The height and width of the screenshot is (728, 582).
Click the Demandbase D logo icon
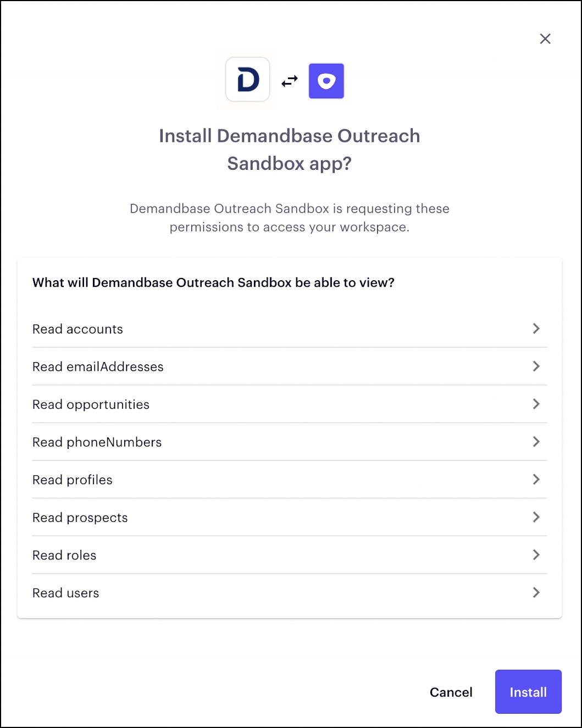pos(248,80)
